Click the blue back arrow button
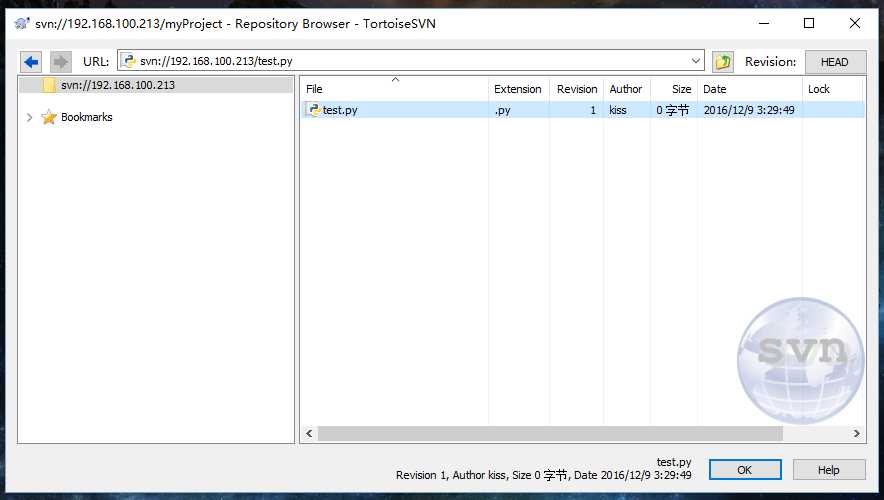This screenshot has height=500, width=884. [31, 61]
